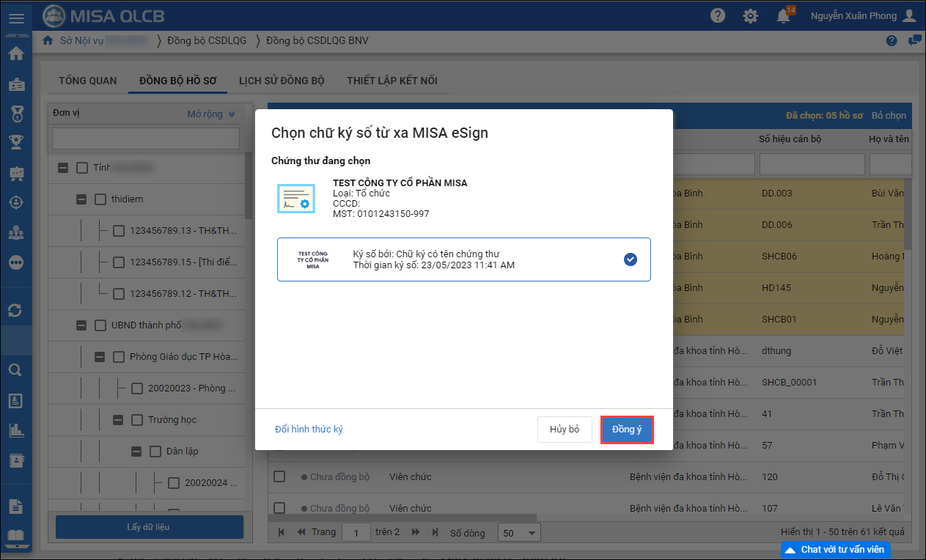Open the Chat với tư vấn viên widget
The width and height of the screenshot is (926, 560).
[x=836, y=550]
